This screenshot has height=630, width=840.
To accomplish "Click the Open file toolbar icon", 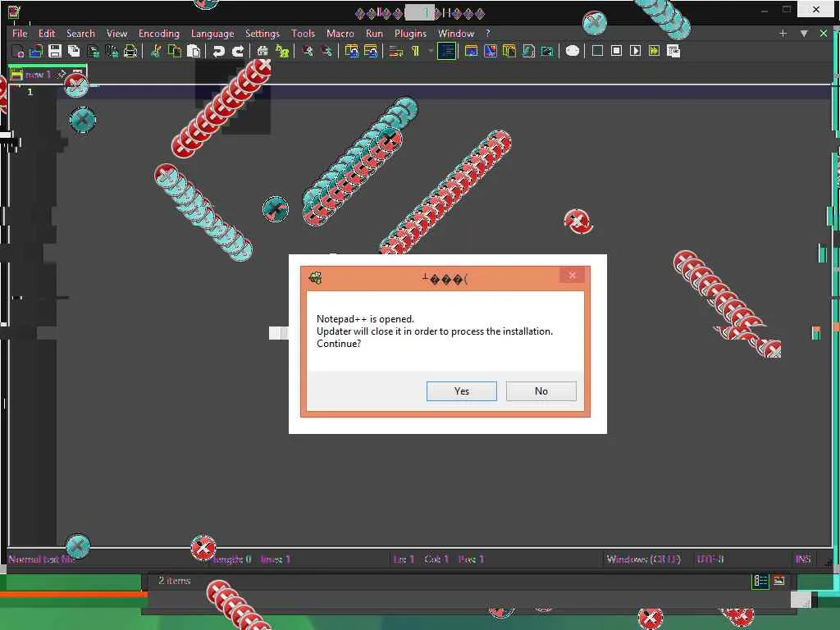I will point(36,51).
